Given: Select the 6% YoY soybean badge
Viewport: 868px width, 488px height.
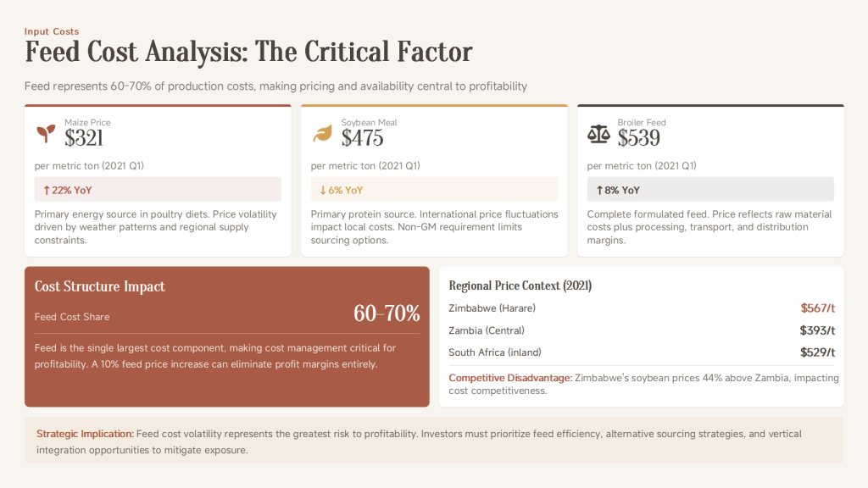Looking at the screenshot, I should pos(434,189).
